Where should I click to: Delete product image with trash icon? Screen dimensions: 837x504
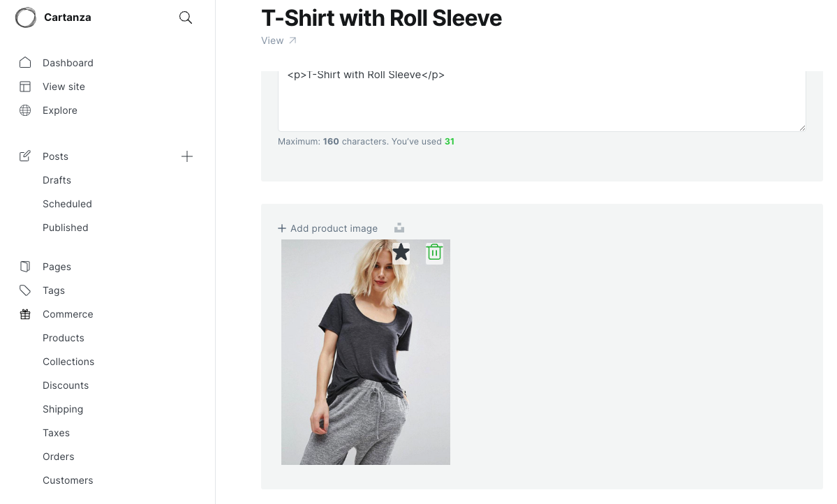point(434,252)
